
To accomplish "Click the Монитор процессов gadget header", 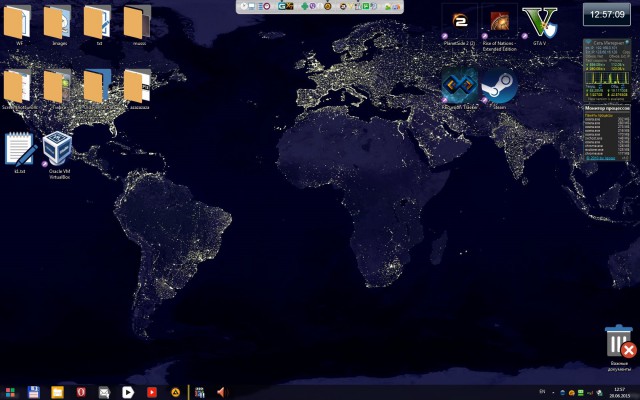I will (x=607, y=108).
